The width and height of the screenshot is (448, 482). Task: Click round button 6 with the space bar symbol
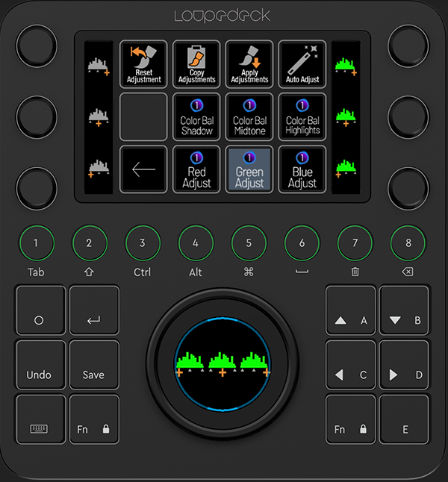click(302, 242)
